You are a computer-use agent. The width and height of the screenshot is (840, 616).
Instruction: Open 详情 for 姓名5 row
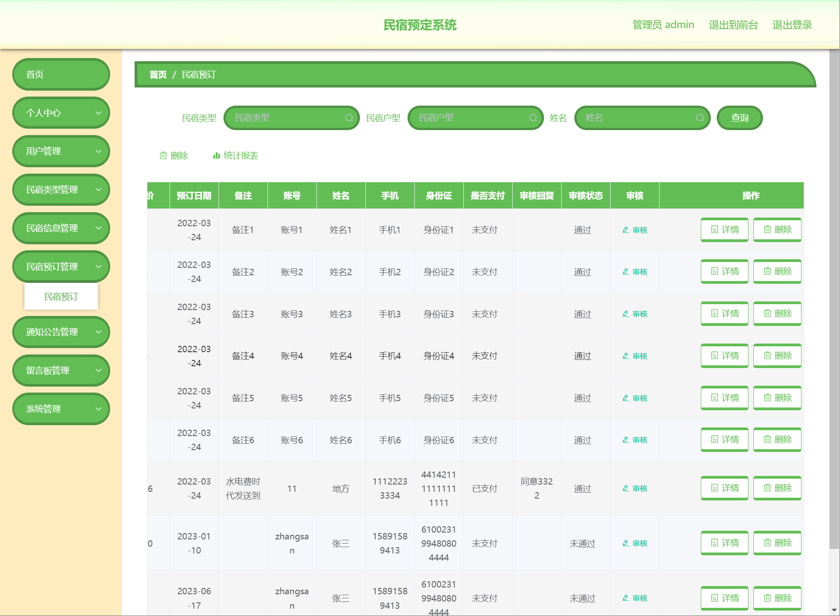pos(724,398)
